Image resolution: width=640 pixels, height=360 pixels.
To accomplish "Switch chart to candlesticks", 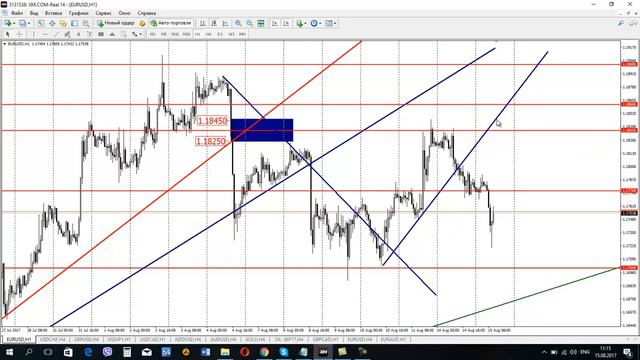I will 214,23.
